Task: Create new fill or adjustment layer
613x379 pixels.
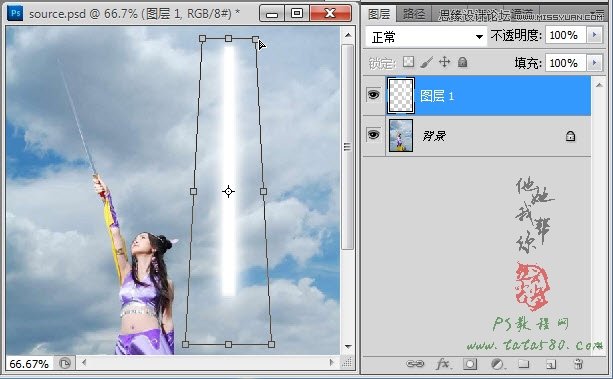Action: tap(497, 364)
